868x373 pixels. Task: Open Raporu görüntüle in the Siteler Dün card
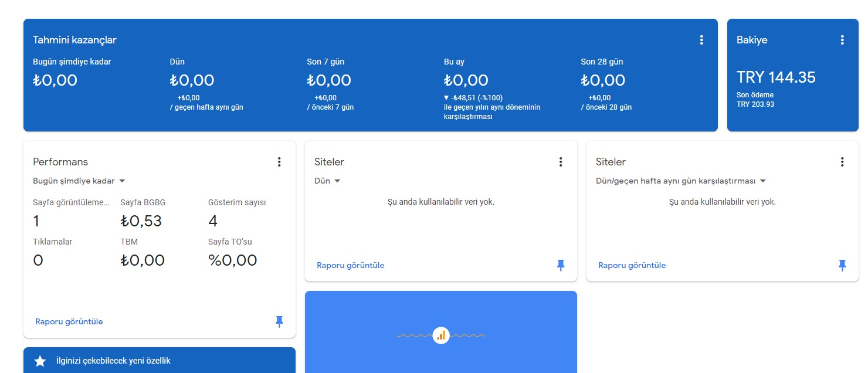coord(351,265)
